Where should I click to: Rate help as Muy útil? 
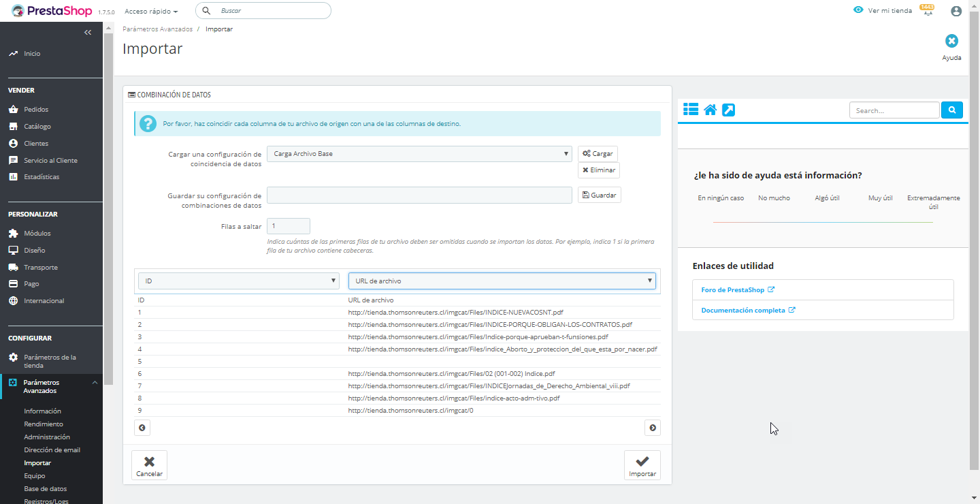pos(881,198)
